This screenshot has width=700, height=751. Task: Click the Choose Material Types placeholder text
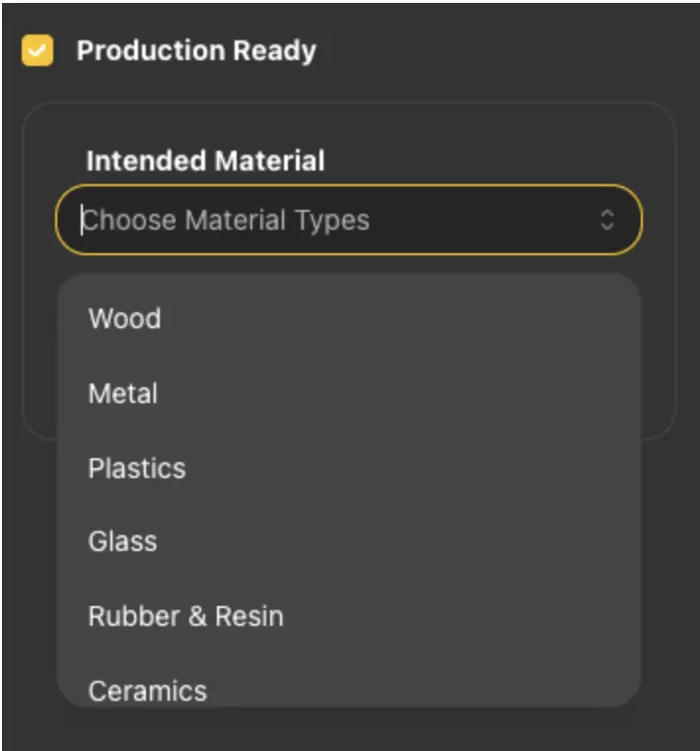point(227,220)
